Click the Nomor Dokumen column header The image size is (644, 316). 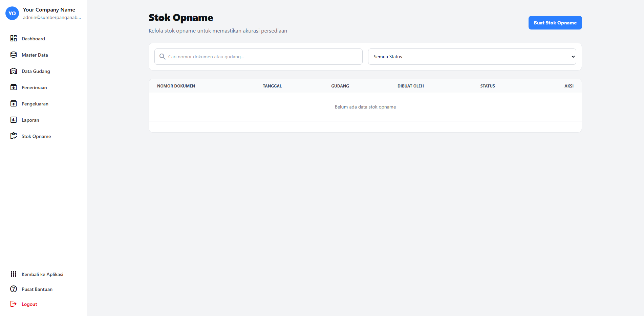pos(176,86)
